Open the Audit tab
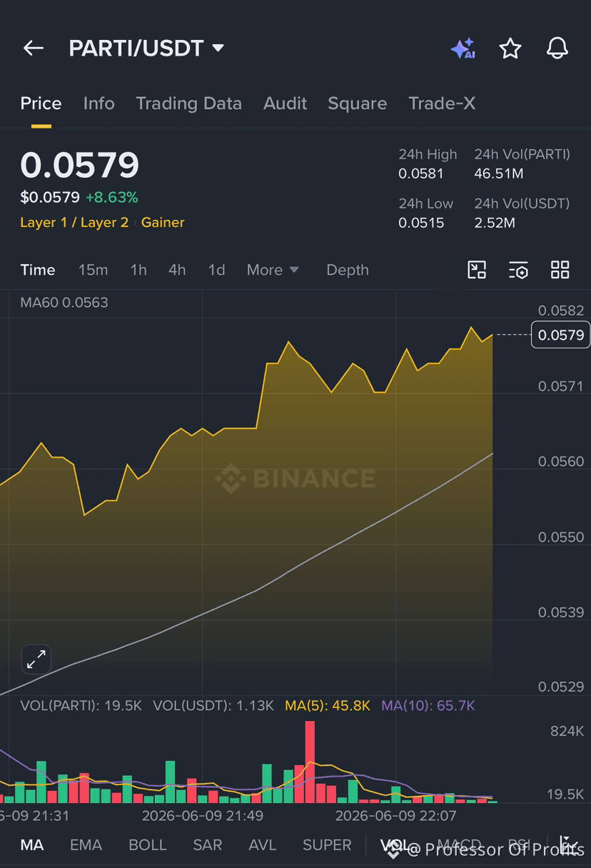Image resolution: width=591 pixels, height=868 pixels. (285, 104)
